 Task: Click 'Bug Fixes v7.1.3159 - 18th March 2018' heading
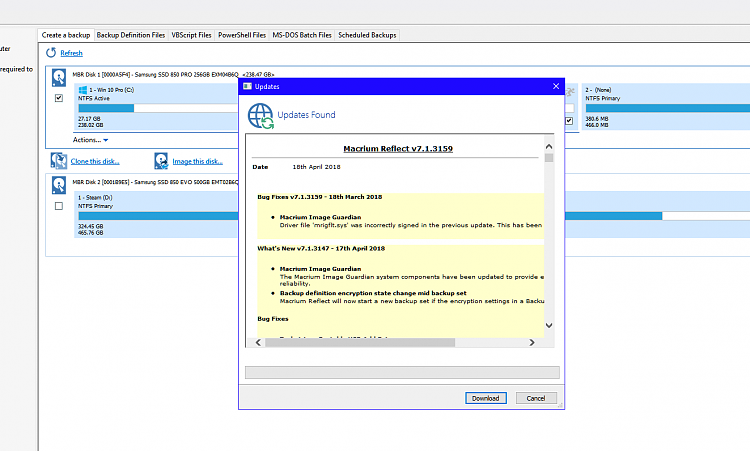pyautogui.click(x=320, y=197)
